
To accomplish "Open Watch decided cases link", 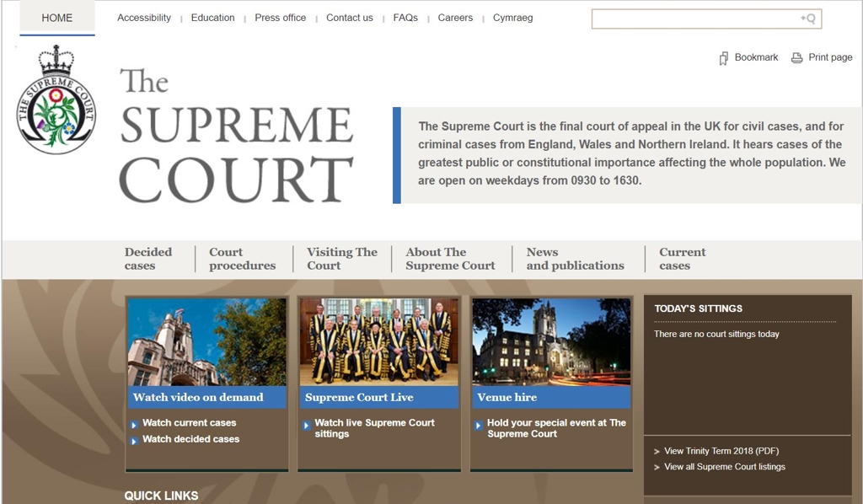I will click(191, 439).
